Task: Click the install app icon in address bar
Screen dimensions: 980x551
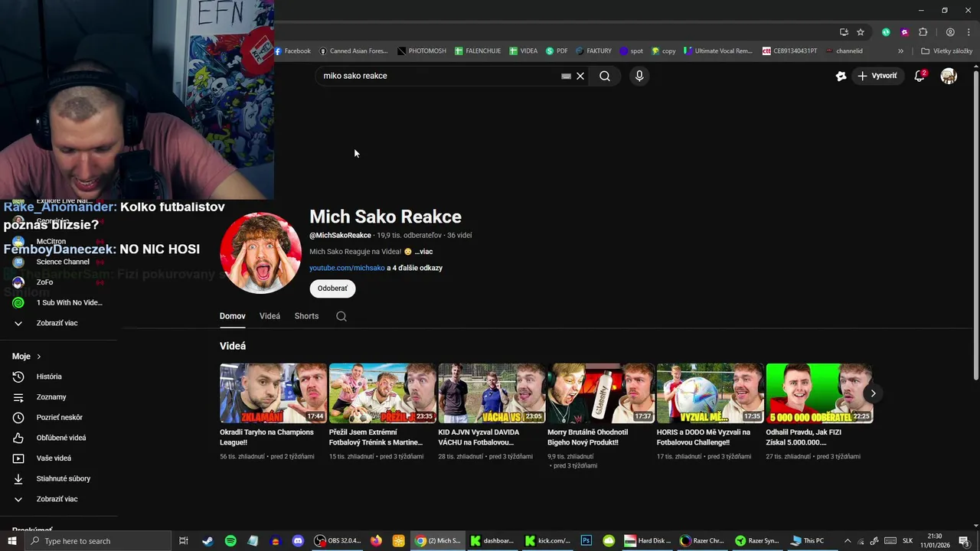Action: pyautogui.click(x=844, y=32)
